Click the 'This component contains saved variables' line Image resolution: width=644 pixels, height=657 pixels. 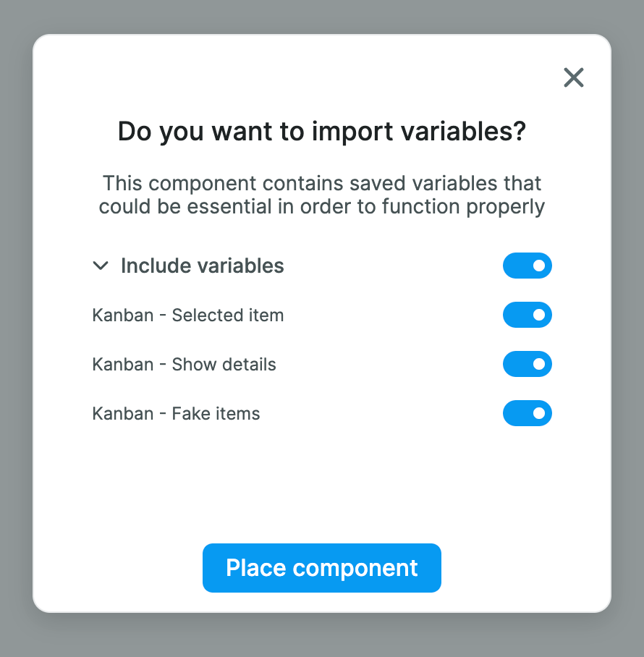coord(321,183)
